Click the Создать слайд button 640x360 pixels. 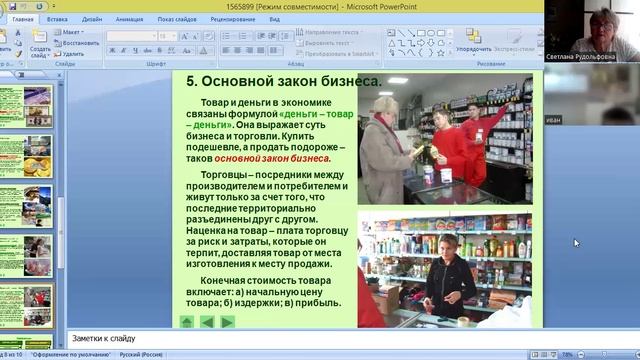[40, 44]
